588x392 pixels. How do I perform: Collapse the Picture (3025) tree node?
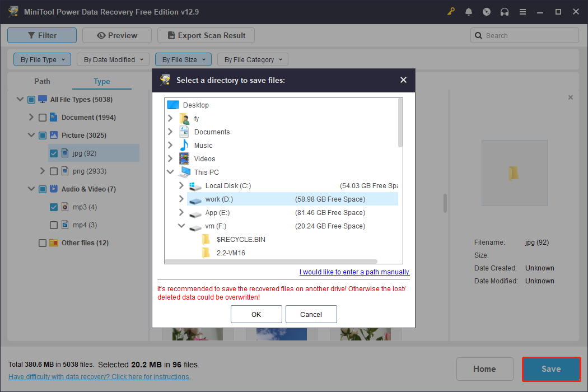click(x=31, y=135)
